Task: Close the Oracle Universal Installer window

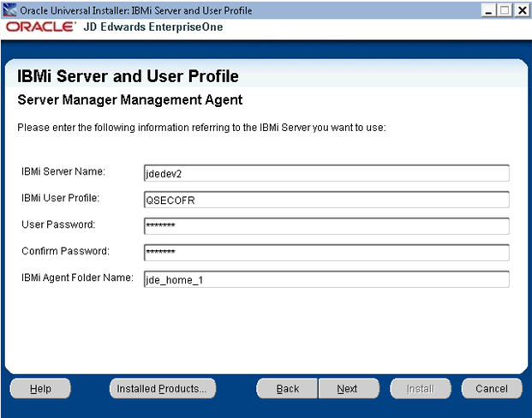Action: [520, 9]
